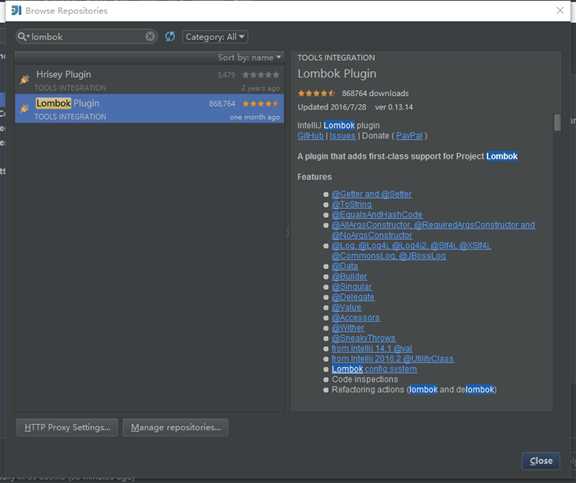Open the Lombok config system link
Image resolution: width=576 pixels, height=483 pixels.
pyautogui.click(x=374, y=369)
